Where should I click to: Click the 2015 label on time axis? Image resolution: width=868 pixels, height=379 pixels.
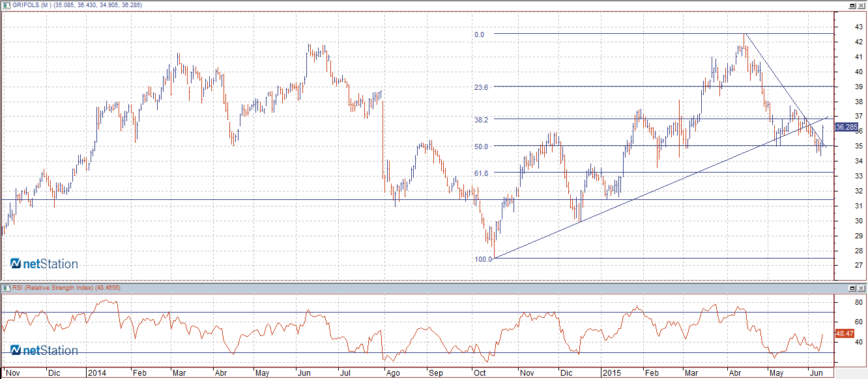(x=611, y=374)
